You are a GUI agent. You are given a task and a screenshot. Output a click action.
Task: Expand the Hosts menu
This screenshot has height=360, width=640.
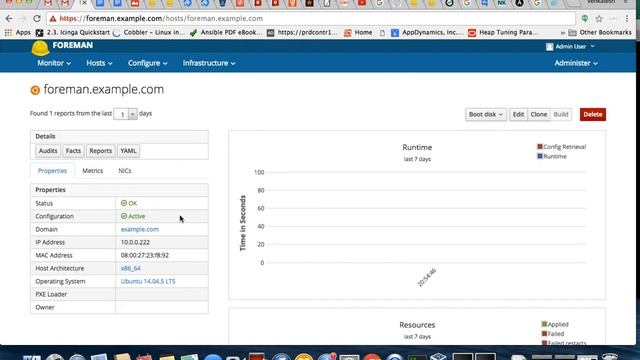99,63
